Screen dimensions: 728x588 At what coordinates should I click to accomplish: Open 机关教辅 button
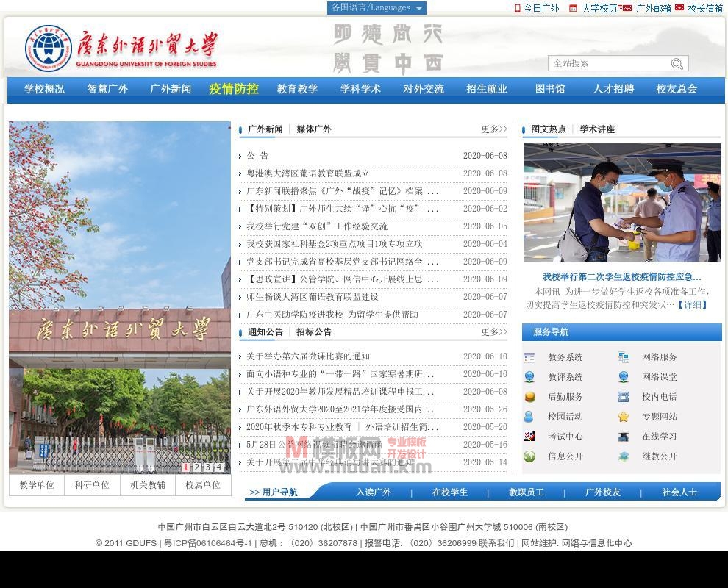148,485
